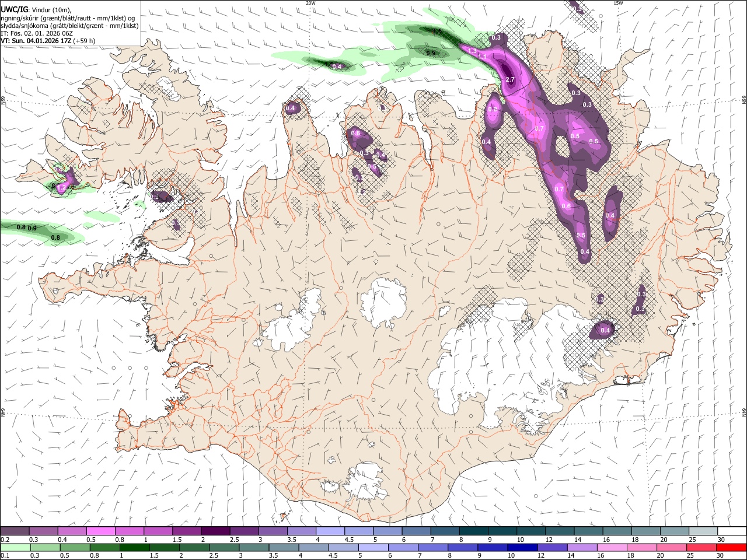Image resolution: width=747 pixels, height=560 pixels.
Task: Pick the pink swatch labeled 20, lower legend
Action: pyautogui.click(x=671, y=547)
